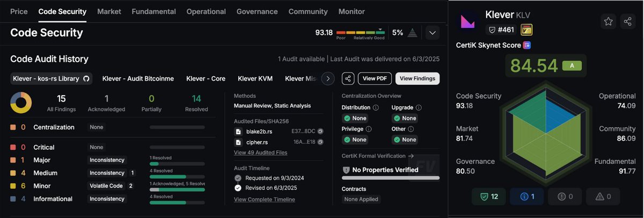Screen dimensions: 644x218
Task: Share the audit via share icon
Action: tap(348, 79)
